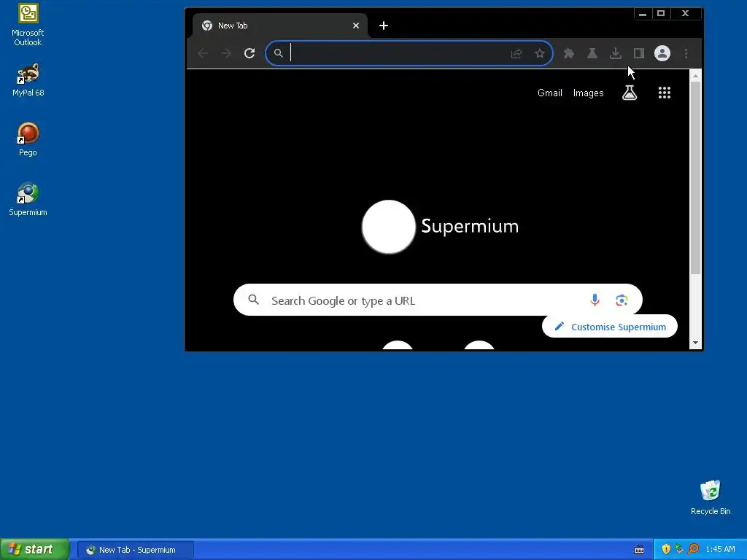
Task: Bookmark this tab with the star icon
Action: click(539, 53)
